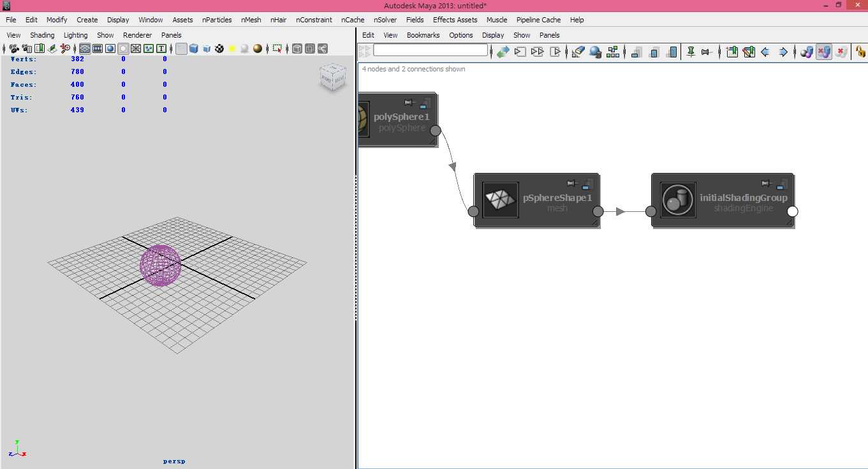
Task: Click the grey icon with red X in Node Editor
Action: click(841, 52)
